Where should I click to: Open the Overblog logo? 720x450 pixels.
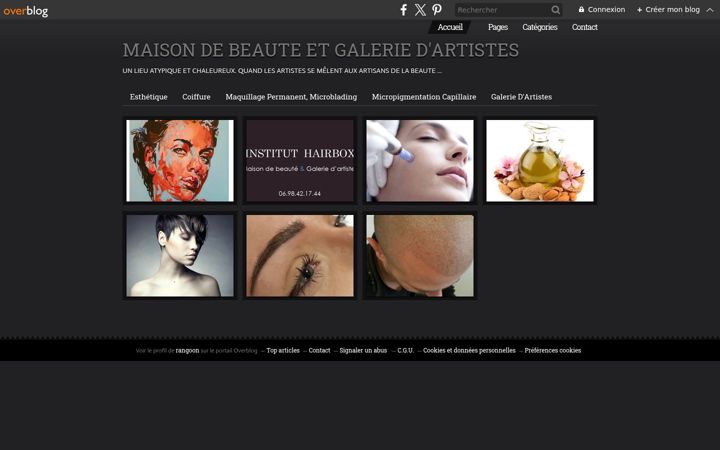[x=26, y=11]
